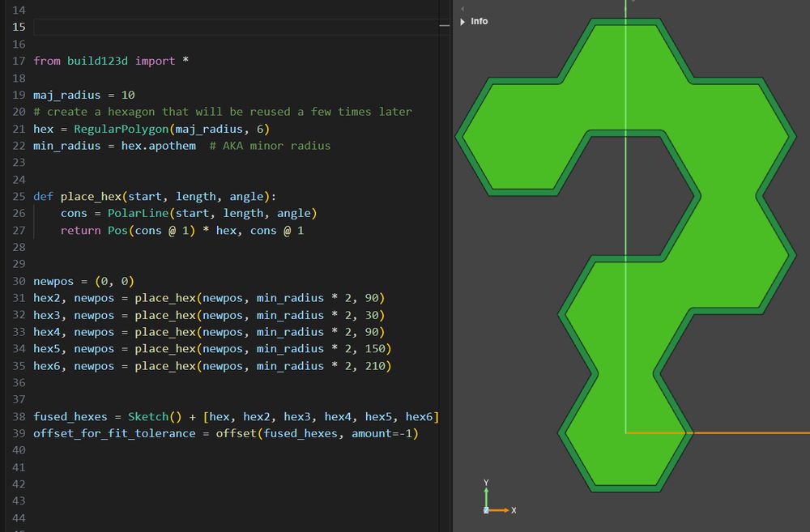Click the Info panel label
This screenshot has width=810, height=532.
(x=480, y=22)
